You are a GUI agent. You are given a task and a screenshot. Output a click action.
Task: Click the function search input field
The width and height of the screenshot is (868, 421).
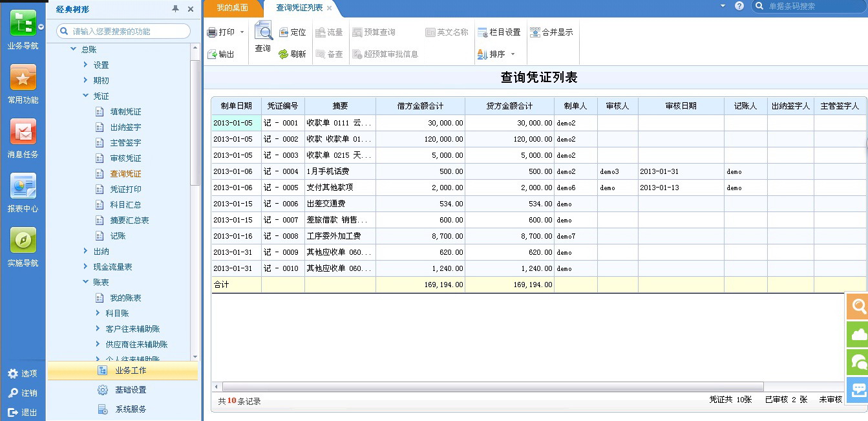click(x=123, y=31)
